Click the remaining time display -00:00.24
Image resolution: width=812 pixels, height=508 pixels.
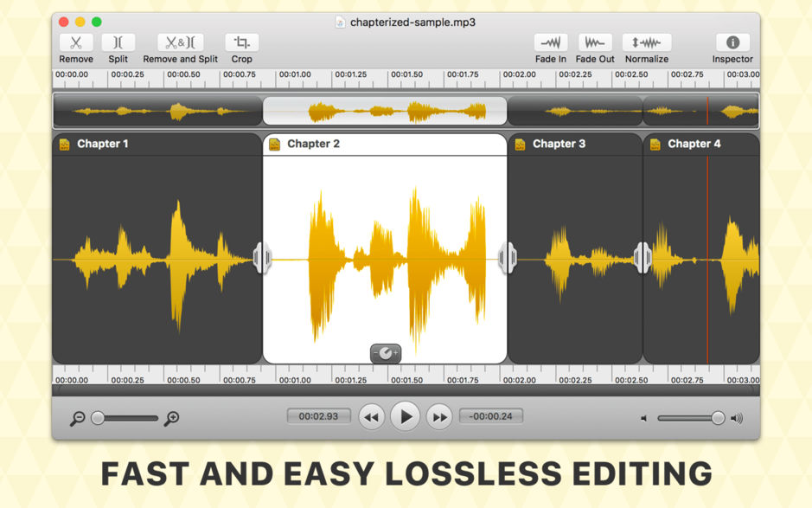(x=490, y=416)
